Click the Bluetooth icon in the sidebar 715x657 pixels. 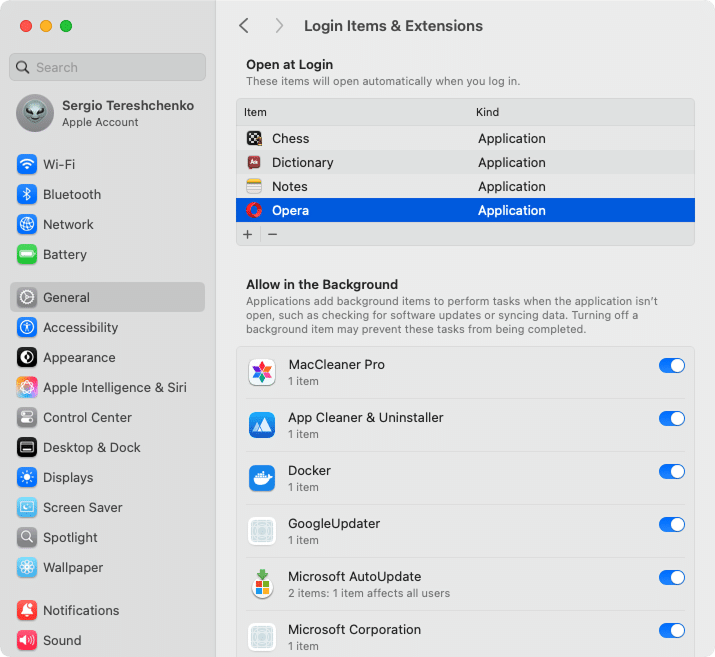coord(27,194)
